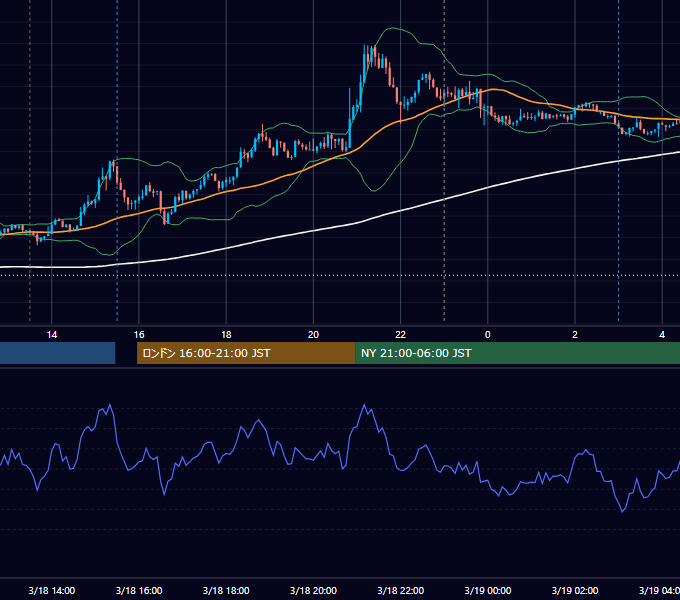Image resolution: width=680 pixels, height=600 pixels.
Task: Click the ロンドン 16:00-21:00 JST session bar
Action: tap(246, 353)
